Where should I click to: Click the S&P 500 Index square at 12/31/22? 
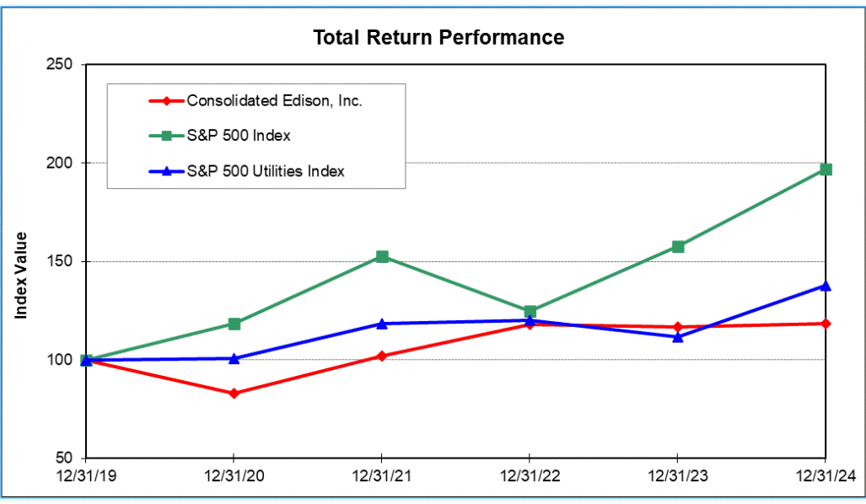pos(530,311)
